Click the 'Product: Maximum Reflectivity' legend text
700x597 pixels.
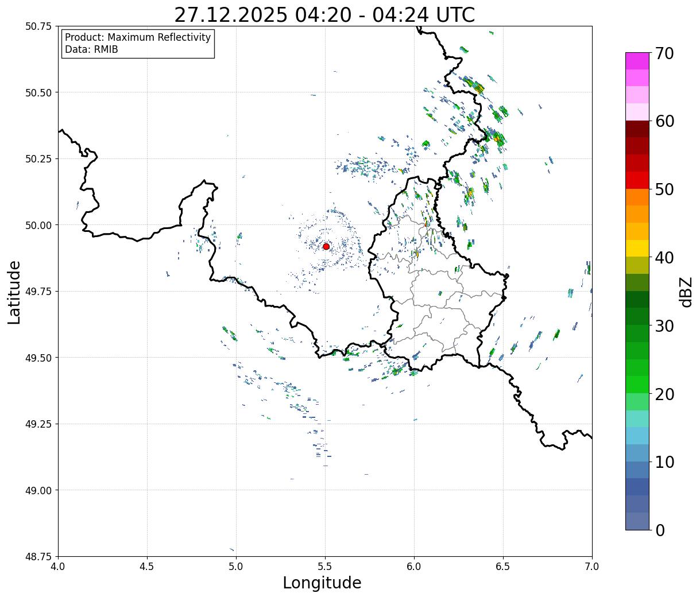(x=138, y=37)
